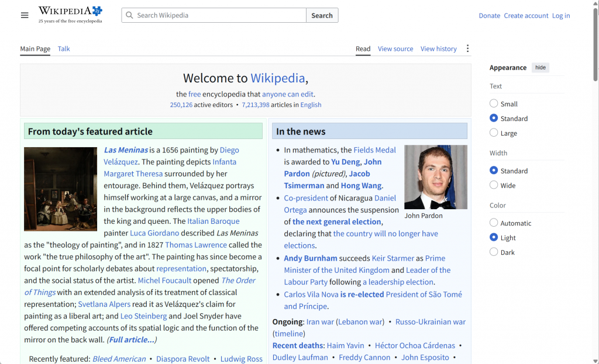
Task: Choose Dark color mode
Action: pyautogui.click(x=494, y=252)
